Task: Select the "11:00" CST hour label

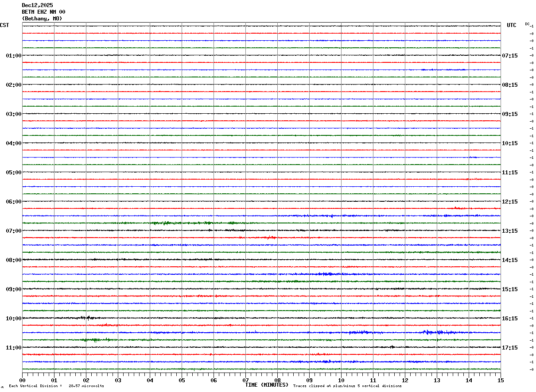Action: click(x=13, y=348)
